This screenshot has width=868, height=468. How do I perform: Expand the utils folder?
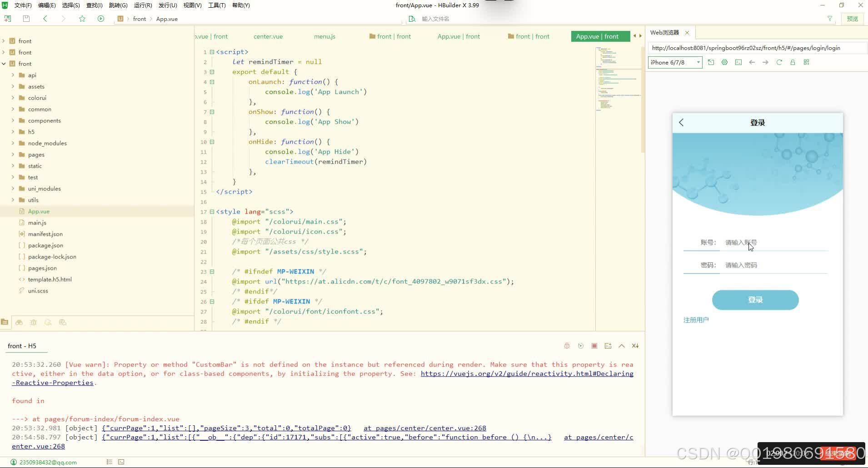coord(13,200)
